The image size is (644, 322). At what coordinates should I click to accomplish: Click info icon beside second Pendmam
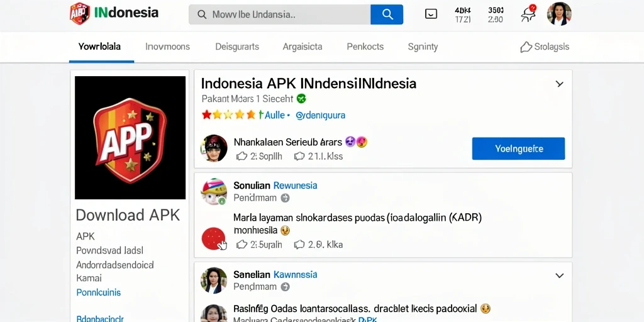coord(285,287)
